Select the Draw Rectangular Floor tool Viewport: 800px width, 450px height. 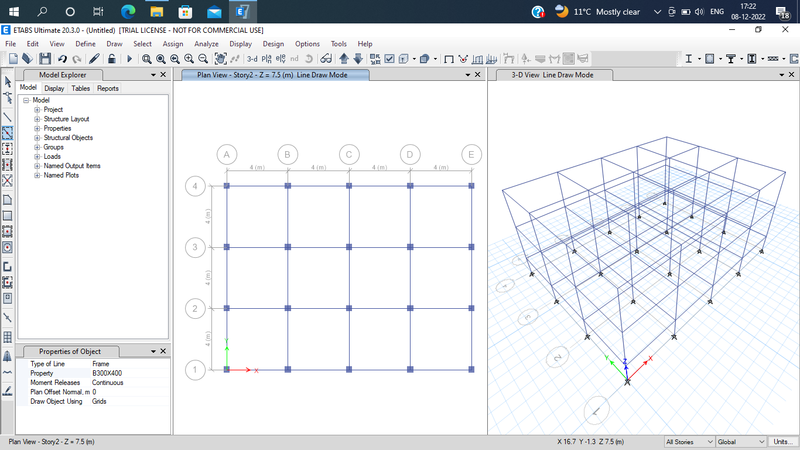pos(8,216)
